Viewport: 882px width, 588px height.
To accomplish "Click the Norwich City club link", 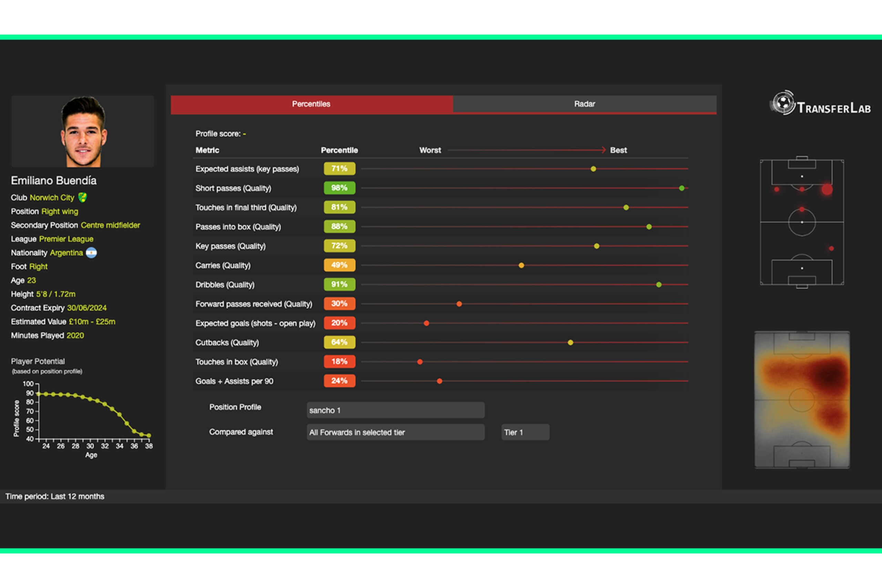I will tap(52, 198).
